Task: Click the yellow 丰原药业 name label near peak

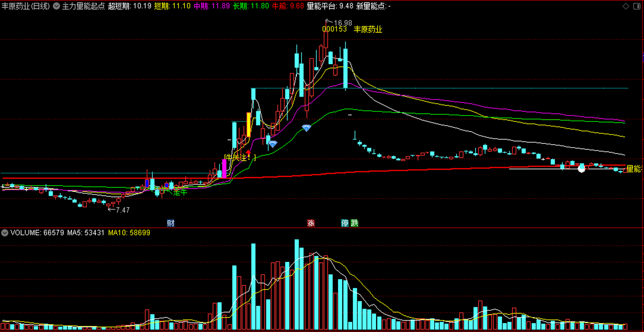Action: (368, 29)
